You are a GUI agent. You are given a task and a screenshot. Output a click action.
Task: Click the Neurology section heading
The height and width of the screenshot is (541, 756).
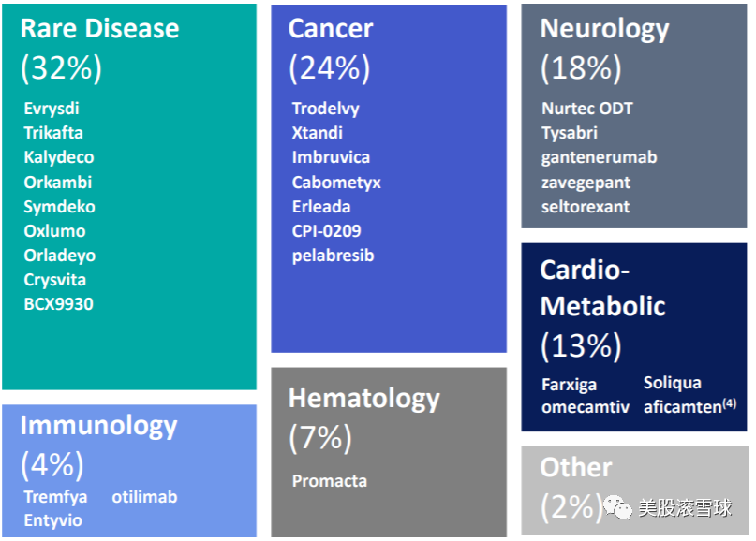pos(604,28)
